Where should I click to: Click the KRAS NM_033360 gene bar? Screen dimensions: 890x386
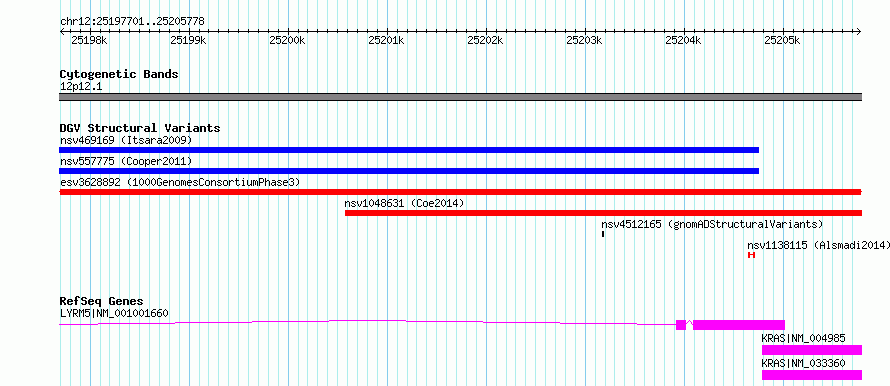812,375
